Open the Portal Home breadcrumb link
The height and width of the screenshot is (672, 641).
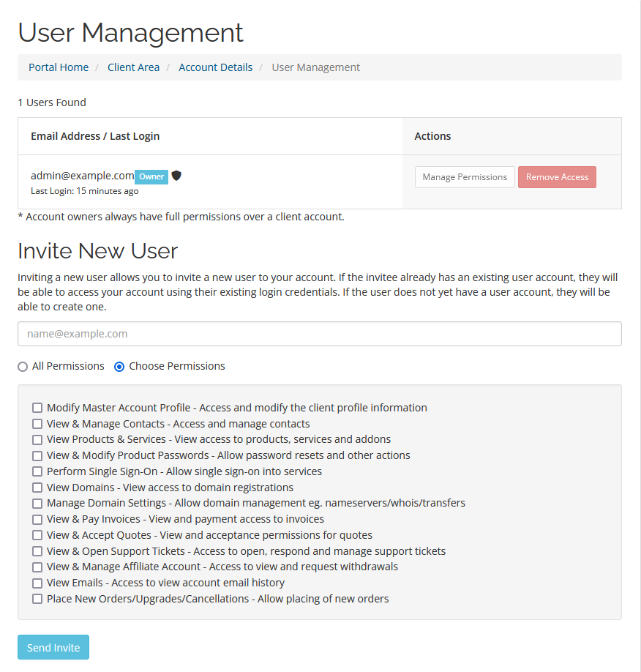click(x=58, y=67)
